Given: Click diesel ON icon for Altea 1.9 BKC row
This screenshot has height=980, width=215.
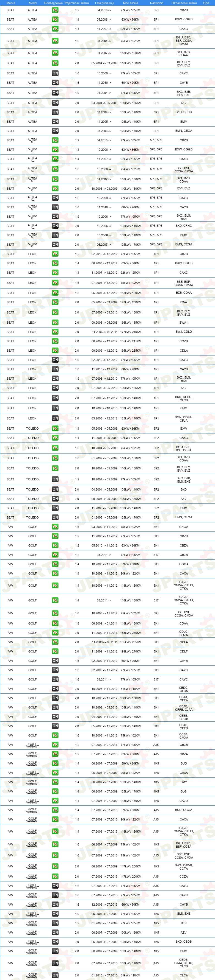Looking at the screenshot, I should coord(55,93).
